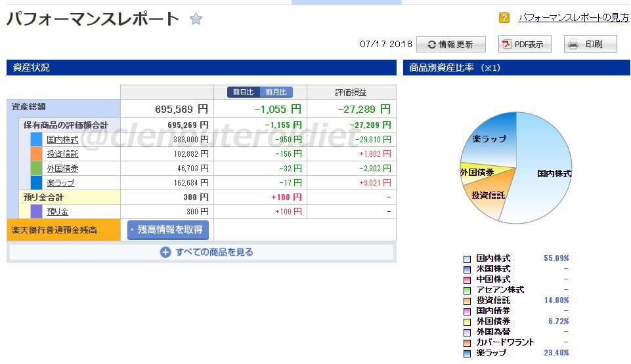Click the 55.09% legend value
The width and height of the screenshot is (631, 364).
[556, 258]
